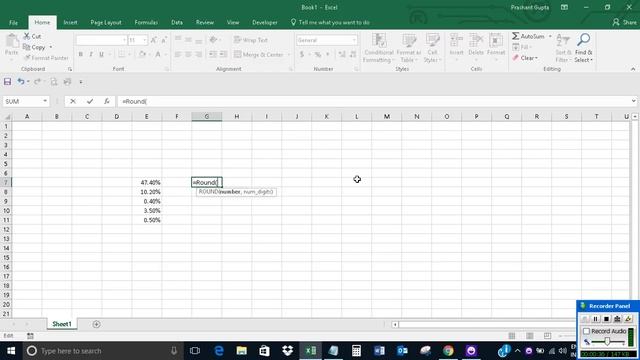Image resolution: width=640 pixels, height=360 pixels.
Task: Click the Format Painter brush
Action: point(46,58)
